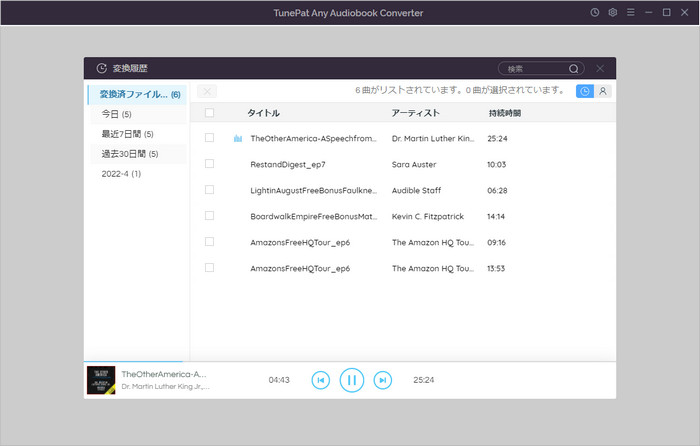Check the TheOtherAmerica-ASpeechfrom row checkbox
Viewport: 700px width, 446px height.
point(209,138)
